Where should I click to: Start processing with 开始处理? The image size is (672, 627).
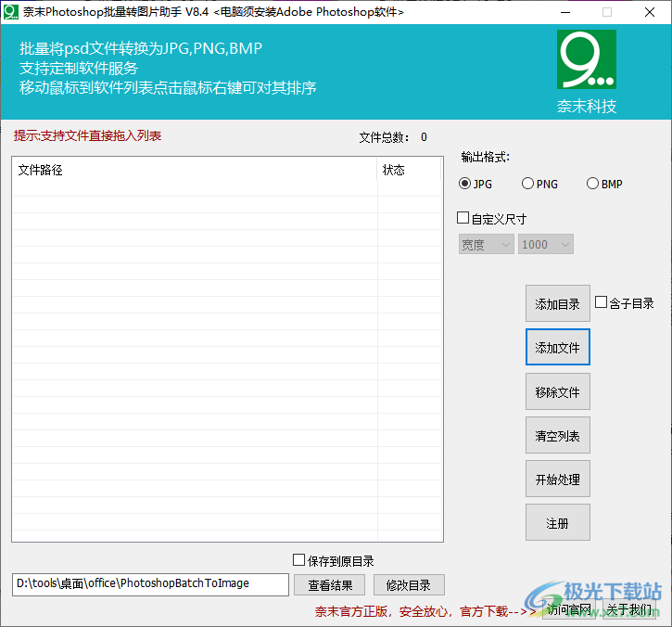click(558, 479)
